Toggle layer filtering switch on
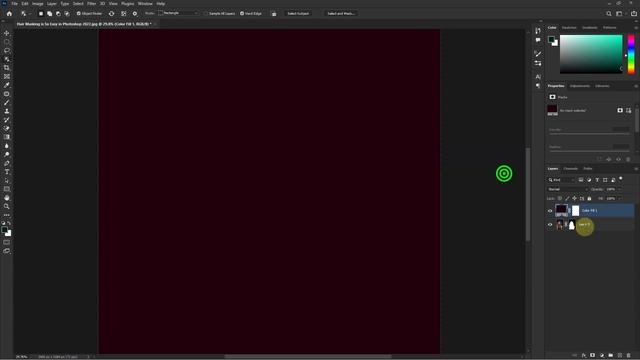 (621, 179)
